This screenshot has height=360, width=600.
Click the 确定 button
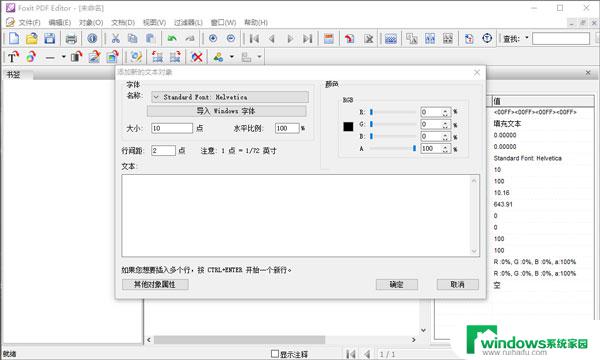coord(396,285)
